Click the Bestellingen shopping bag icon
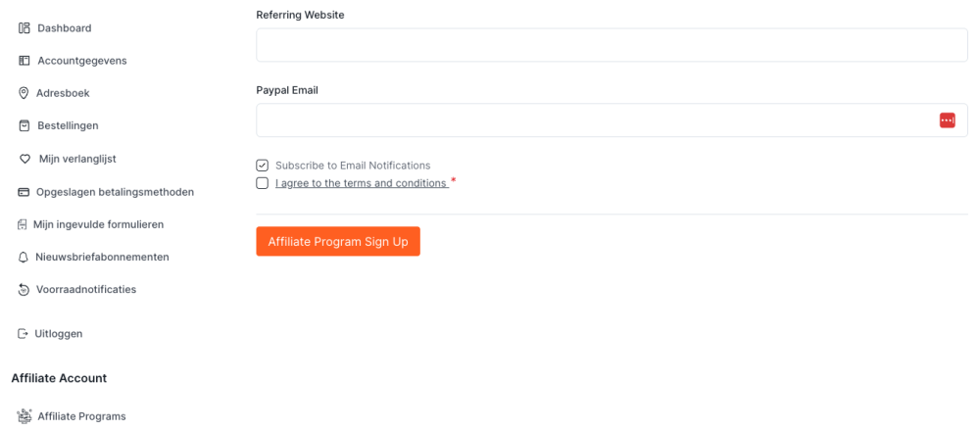The image size is (980, 431). [x=24, y=125]
